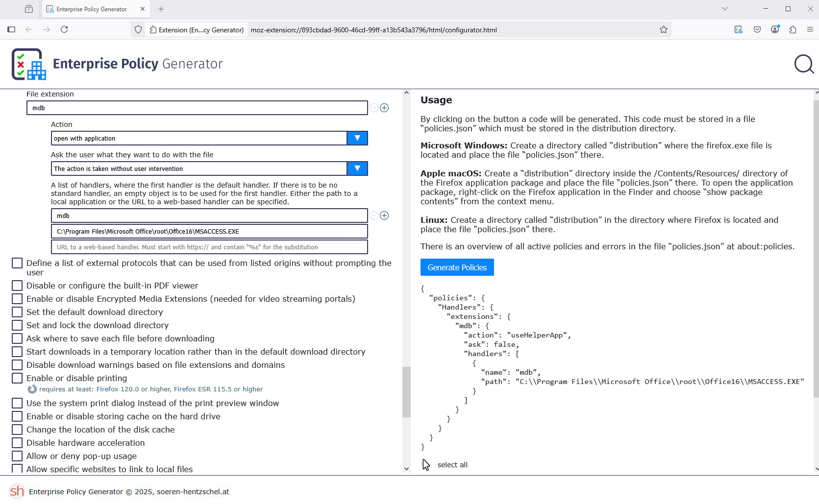Click the browser address bar URL
819x504 pixels.
click(373, 30)
